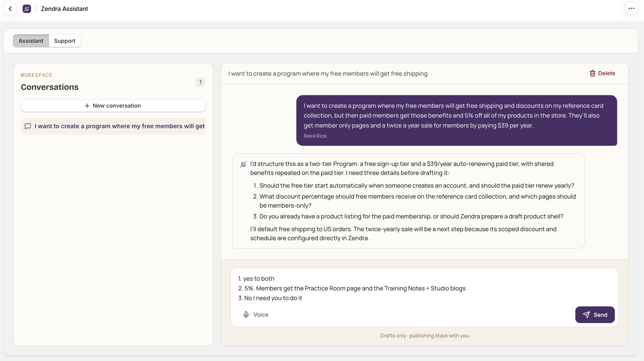
Task: Open the free members program conversation
Action: click(x=113, y=126)
